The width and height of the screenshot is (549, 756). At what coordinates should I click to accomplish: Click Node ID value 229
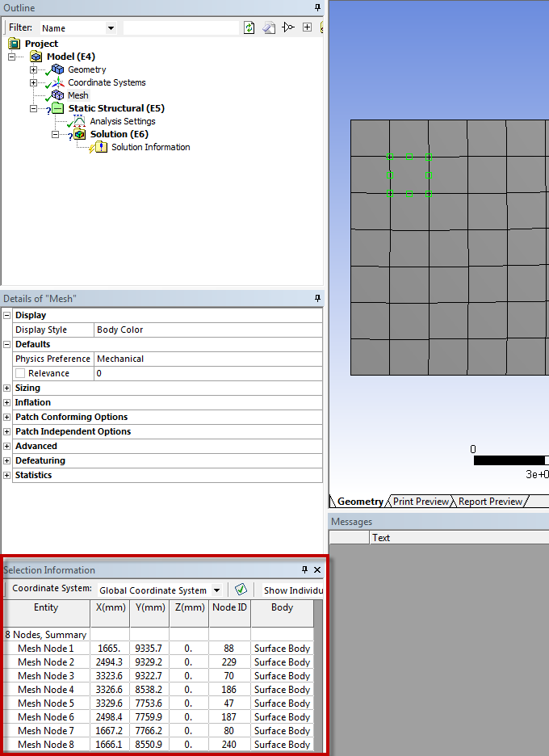229,662
